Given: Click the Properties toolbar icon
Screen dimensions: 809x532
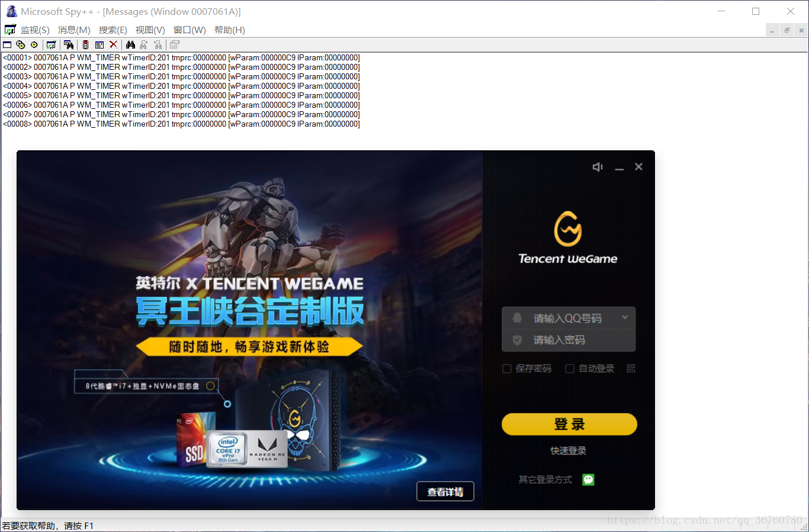Looking at the screenshot, I should click(175, 44).
